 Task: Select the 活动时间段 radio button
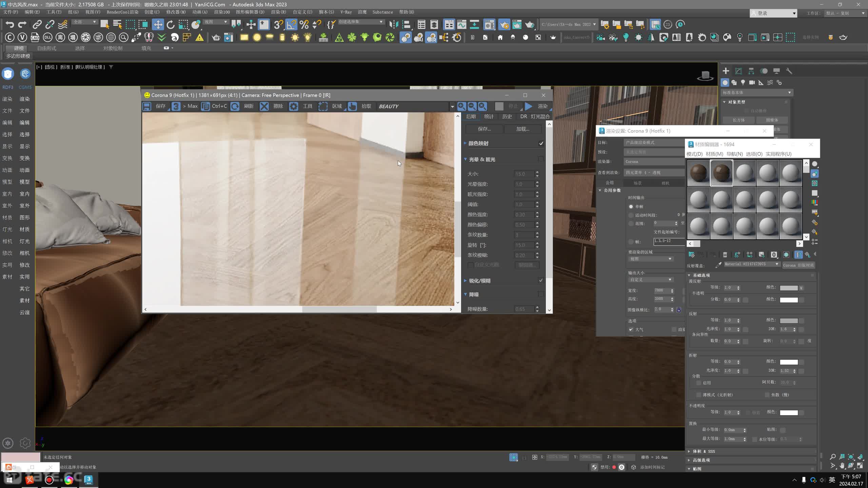click(631, 215)
